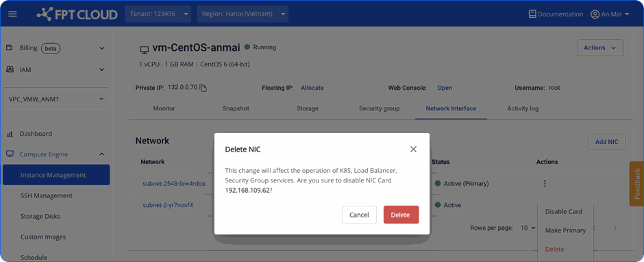Switch to the Storage tab
644x262 pixels.
308,108
